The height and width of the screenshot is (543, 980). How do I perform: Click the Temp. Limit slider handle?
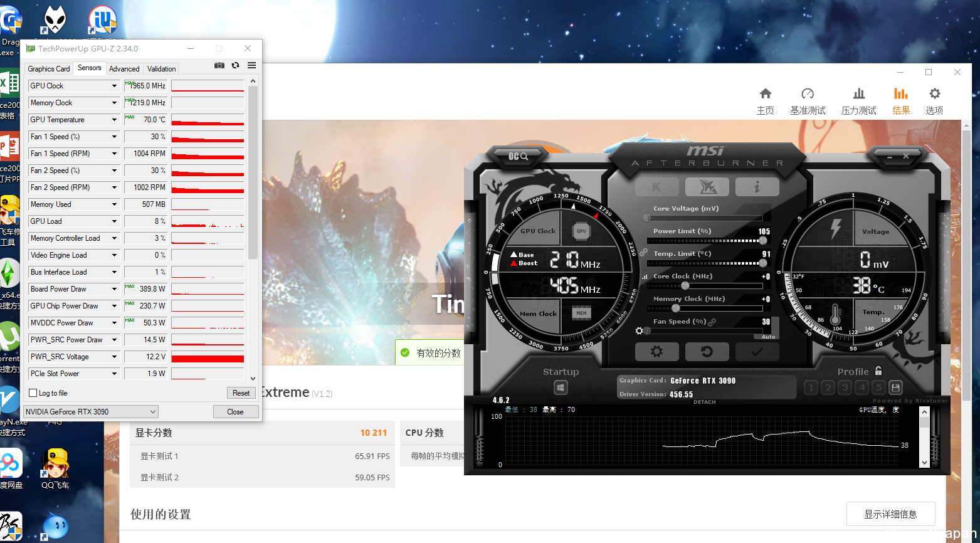tap(762, 263)
